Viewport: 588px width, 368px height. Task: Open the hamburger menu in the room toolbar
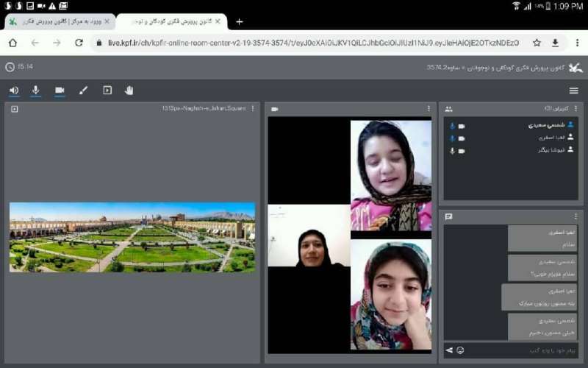point(573,91)
